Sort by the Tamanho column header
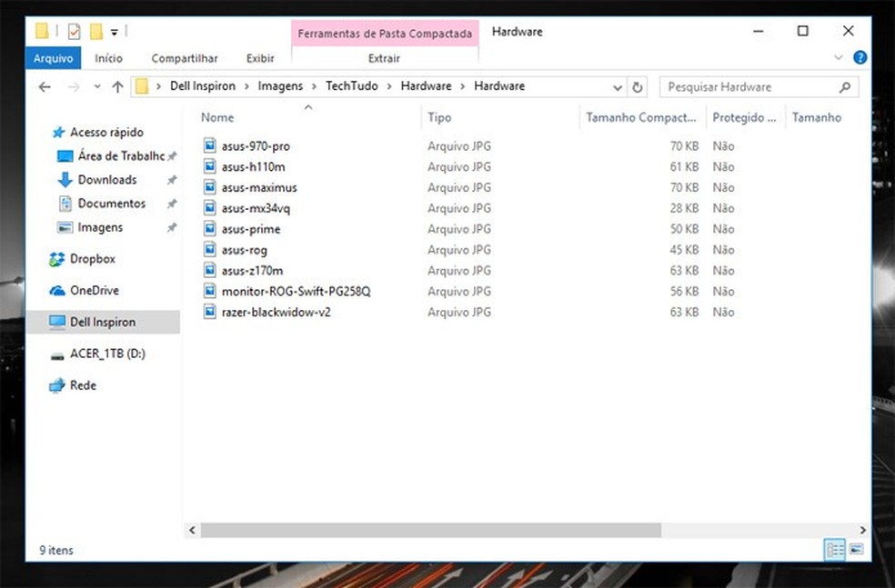The width and height of the screenshot is (895, 588). [x=816, y=117]
